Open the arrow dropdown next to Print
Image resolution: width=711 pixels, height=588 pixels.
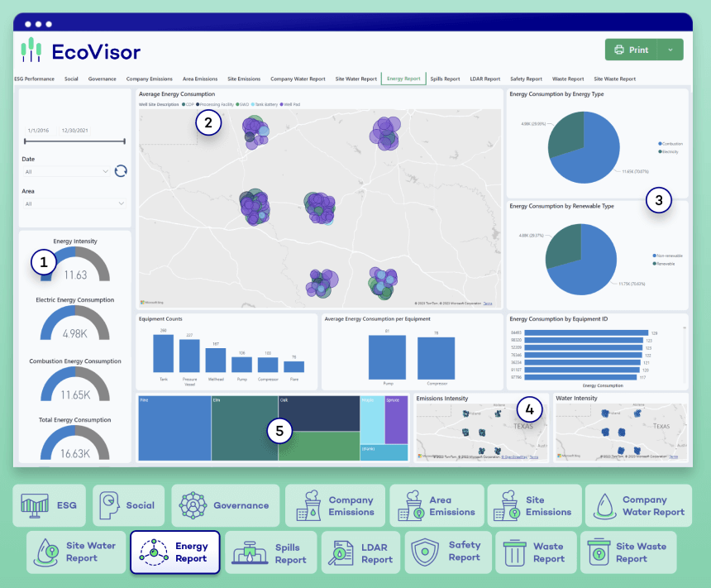[x=670, y=50]
